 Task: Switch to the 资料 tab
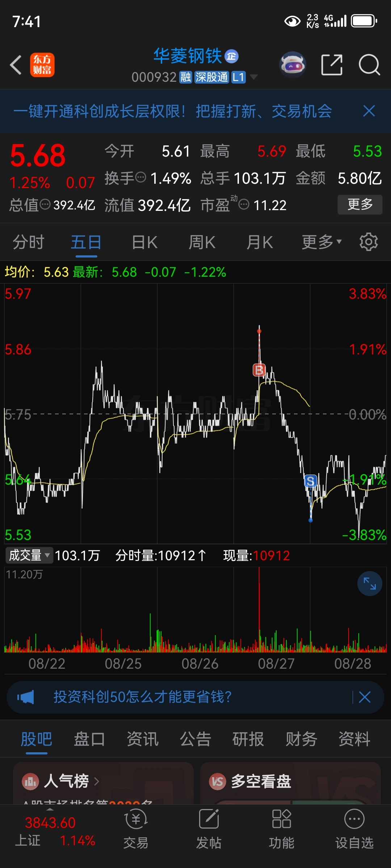(354, 739)
